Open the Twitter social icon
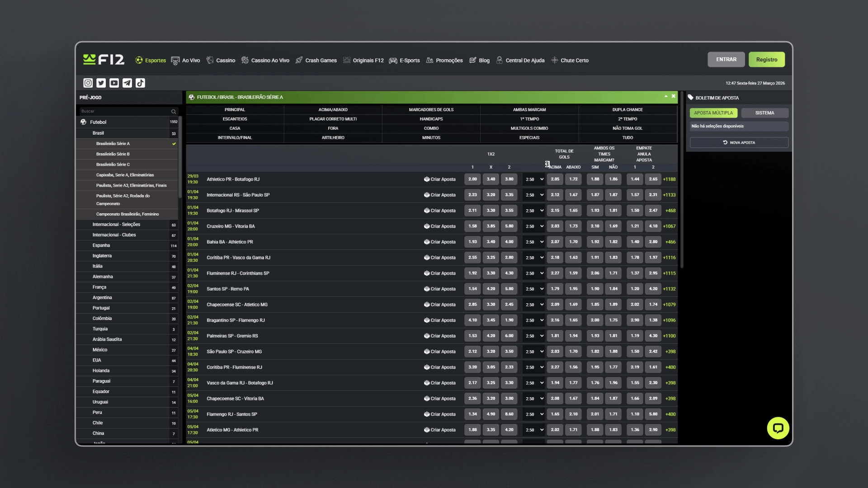 click(101, 83)
